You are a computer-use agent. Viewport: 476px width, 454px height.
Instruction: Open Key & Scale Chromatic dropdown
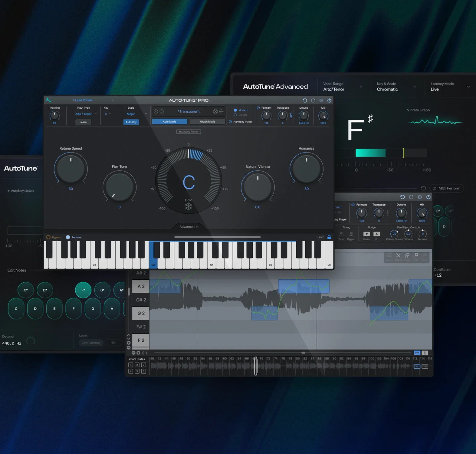pyautogui.click(x=396, y=87)
